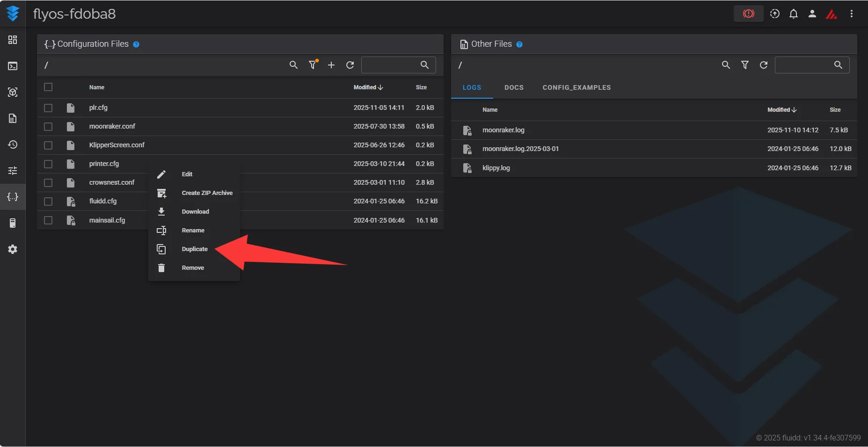Open the console page in sidebar
This screenshot has width=868, height=447.
13,66
